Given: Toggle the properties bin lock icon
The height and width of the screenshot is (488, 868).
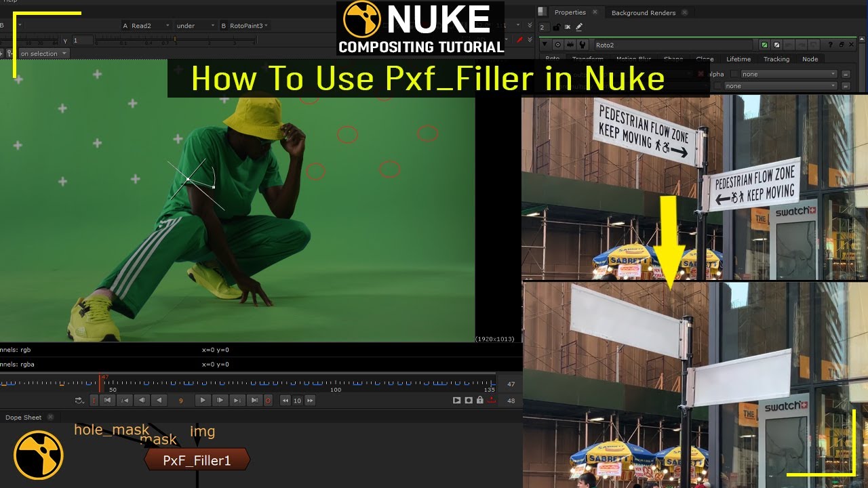Looking at the screenshot, I should click(x=556, y=27).
